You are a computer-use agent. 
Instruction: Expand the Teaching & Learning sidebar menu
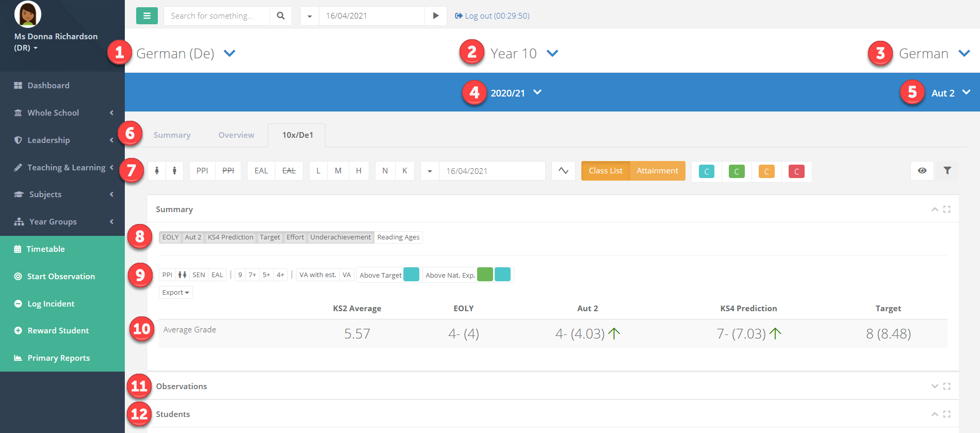(62, 168)
